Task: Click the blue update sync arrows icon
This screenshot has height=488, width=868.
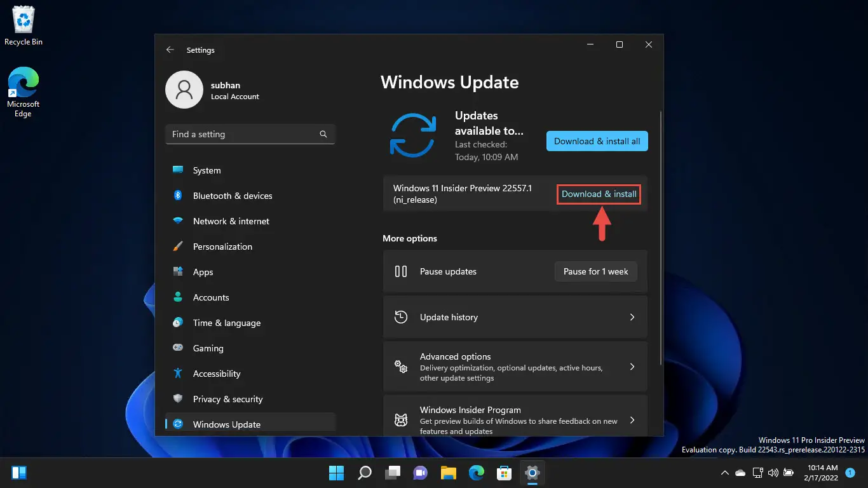Action: click(413, 135)
